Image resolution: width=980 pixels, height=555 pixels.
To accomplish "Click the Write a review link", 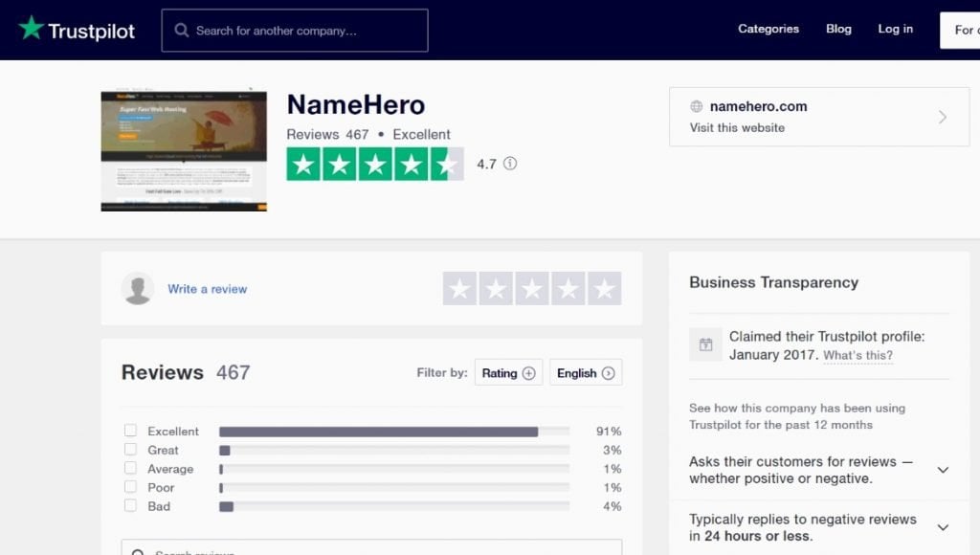I will [207, 289].
